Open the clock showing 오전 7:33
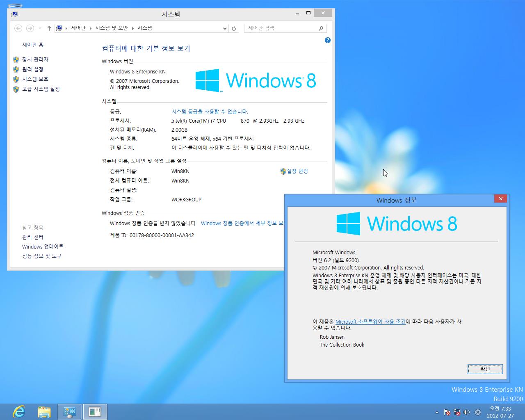 click(x=500, y=412)
